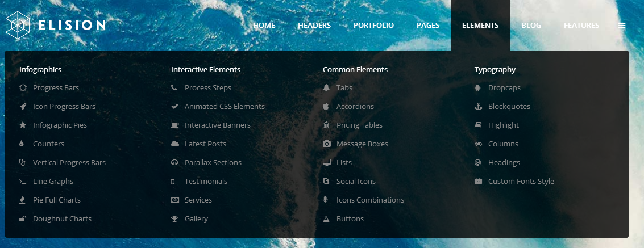Open the Doughnut Charts link
Image resolution: width=644 pixels, height=248 pixels.
coord(62,219)
